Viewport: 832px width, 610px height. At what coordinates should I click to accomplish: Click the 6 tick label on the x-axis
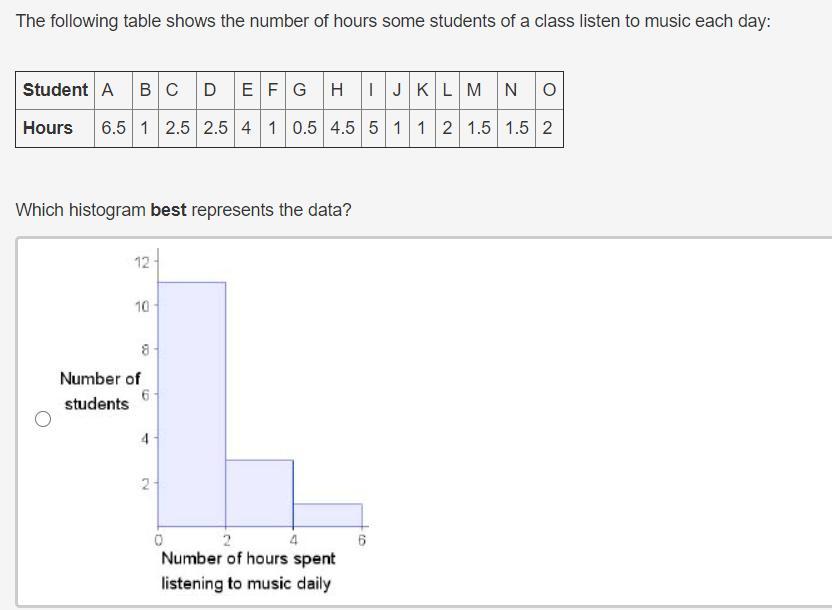coord(362,540)
